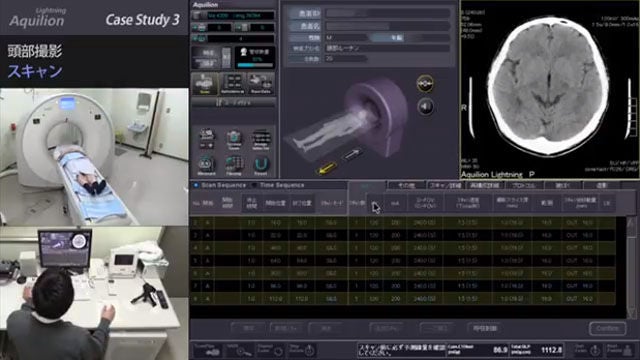Open the last tab at the right end
640x360 pixels.
(602, 185)
